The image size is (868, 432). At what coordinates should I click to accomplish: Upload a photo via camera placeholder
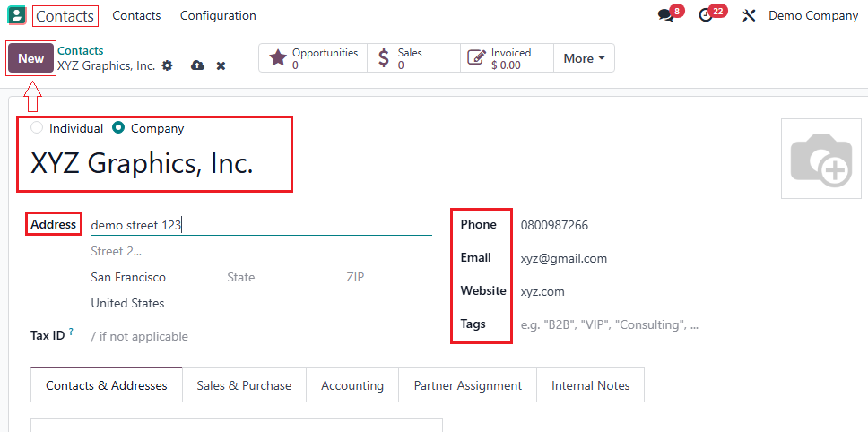point(820,159)
